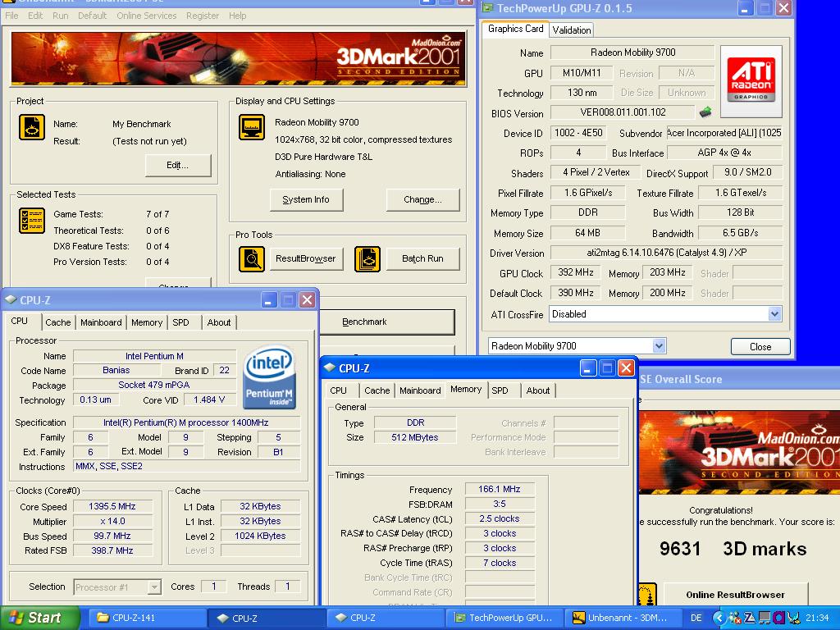Click the 3DMark2001 banner in main window

coord(239,59)
